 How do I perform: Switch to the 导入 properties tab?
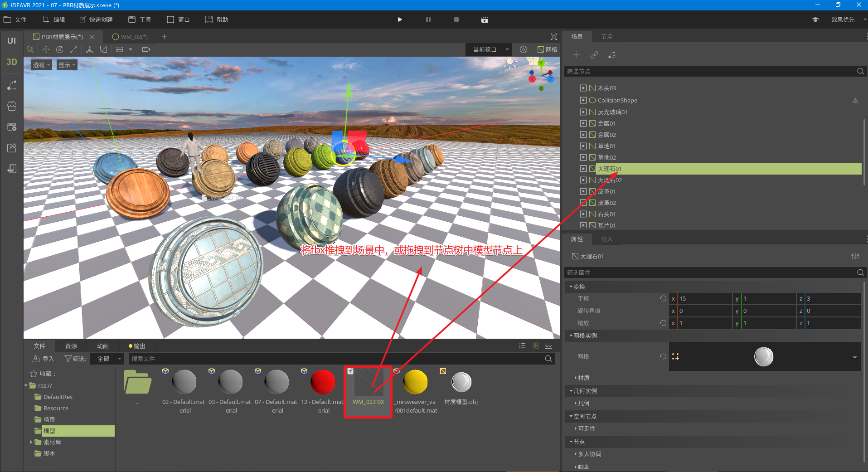tap(607, 239)
